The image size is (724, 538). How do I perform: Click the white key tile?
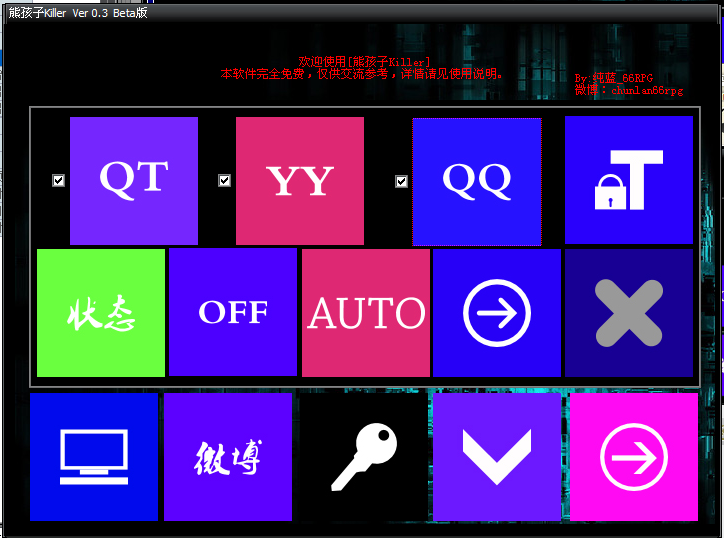tap(363, 457)
